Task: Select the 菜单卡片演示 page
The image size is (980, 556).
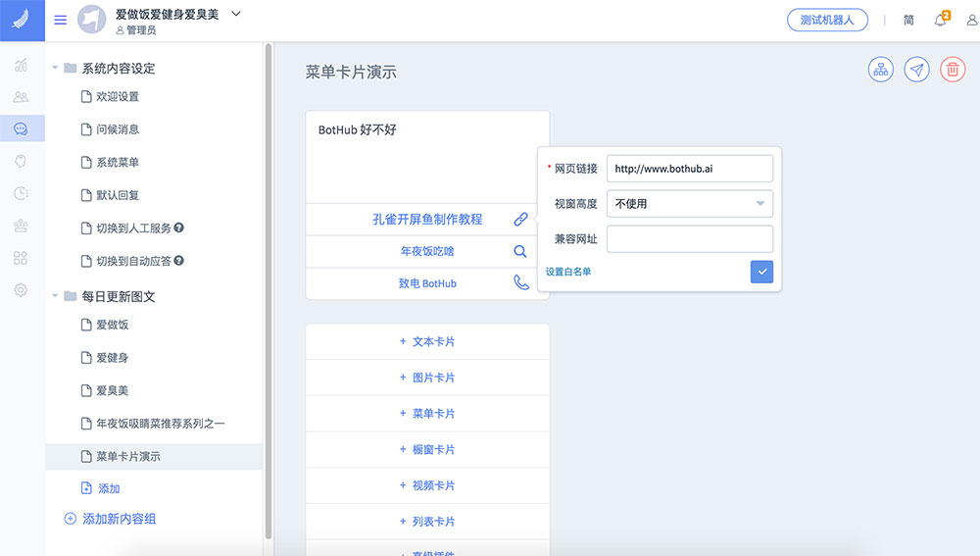Action: (154, 457)
